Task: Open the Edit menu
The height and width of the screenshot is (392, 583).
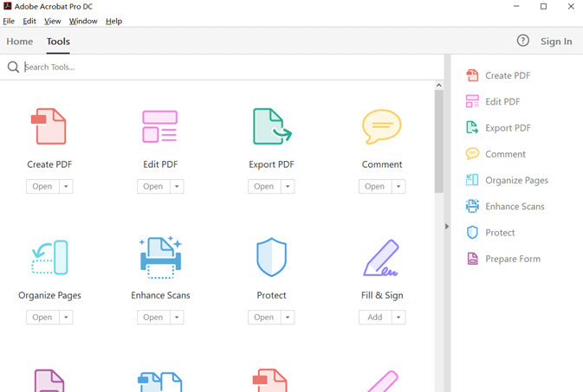Action: tap(29, 21)
